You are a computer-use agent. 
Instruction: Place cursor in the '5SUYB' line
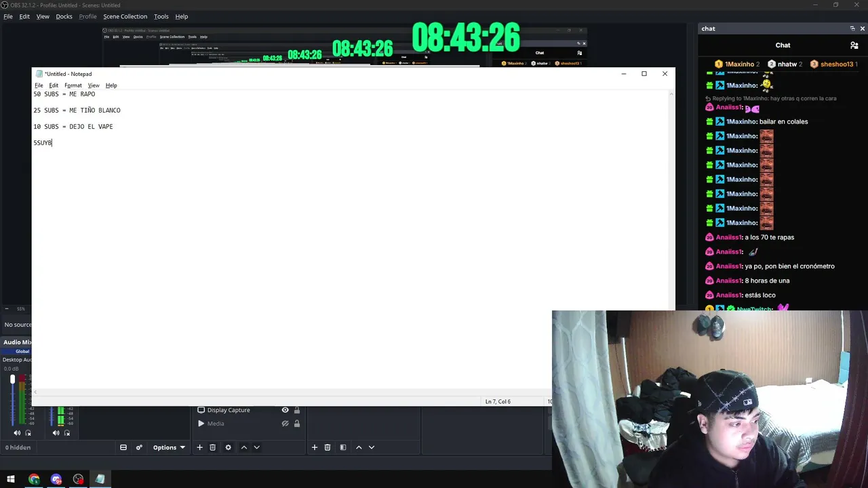[43, 143]
